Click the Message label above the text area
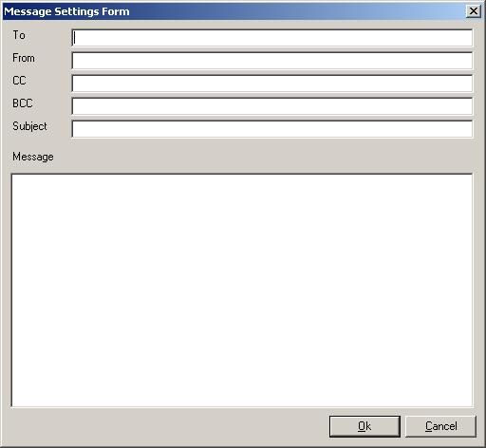Viewport: 486px width, 448px height. (x=33, y=157)
